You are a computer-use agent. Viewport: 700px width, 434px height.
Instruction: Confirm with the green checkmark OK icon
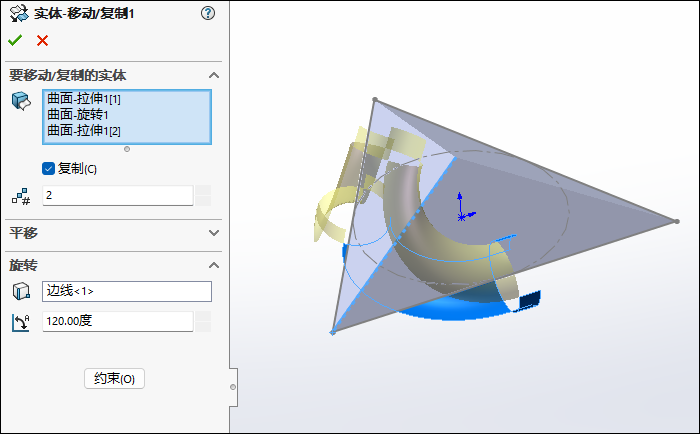click(x=15, y=41)
